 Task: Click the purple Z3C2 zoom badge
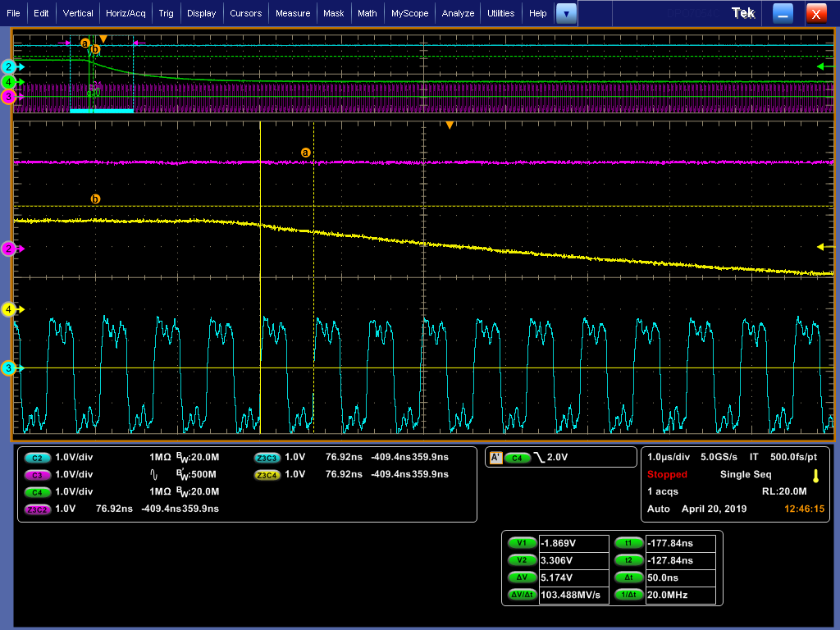(x=37, y=509)
